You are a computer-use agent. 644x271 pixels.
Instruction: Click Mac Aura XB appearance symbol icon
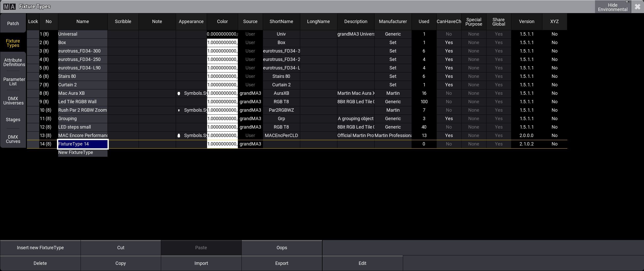pos(179,93)
